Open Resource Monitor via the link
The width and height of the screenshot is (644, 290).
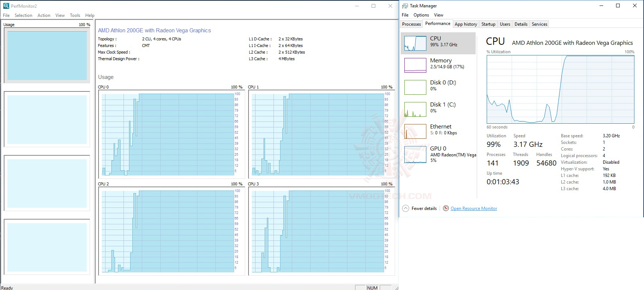point(474,209)
